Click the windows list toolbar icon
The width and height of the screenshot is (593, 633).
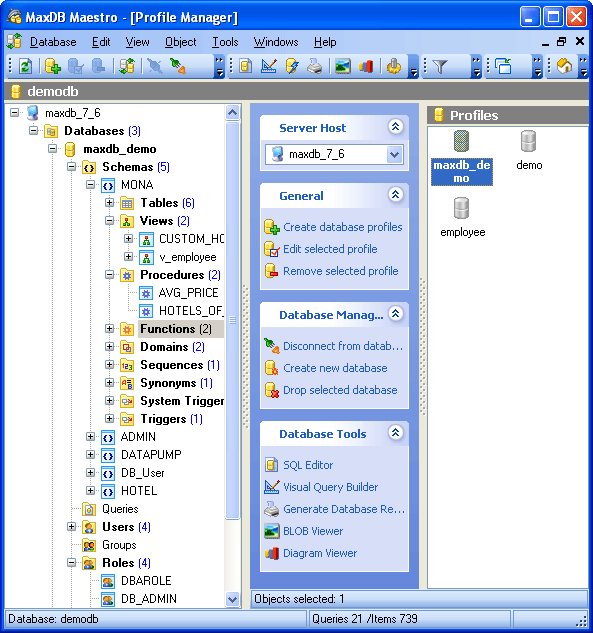tap(503, 66)
